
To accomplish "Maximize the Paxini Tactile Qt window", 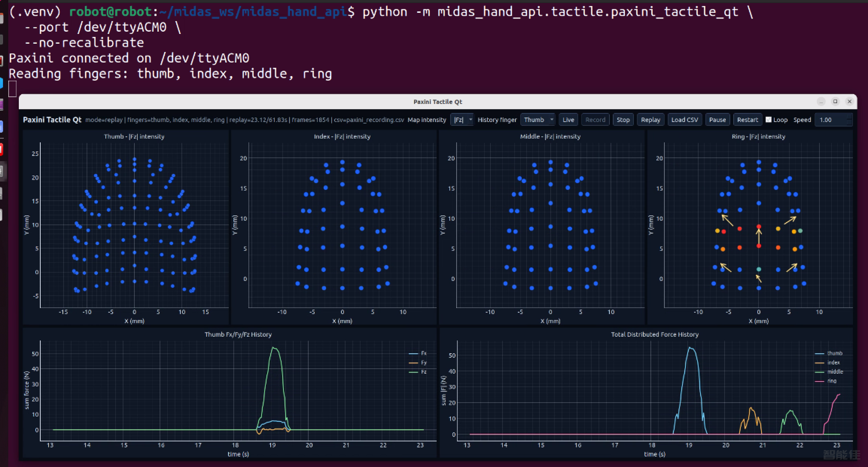I will (x=835, y=101).
